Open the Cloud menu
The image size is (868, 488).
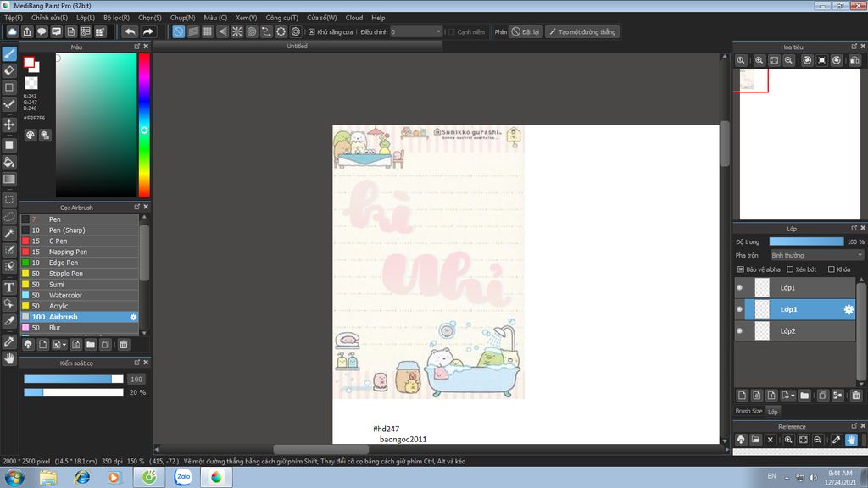(x=354, y=18)
